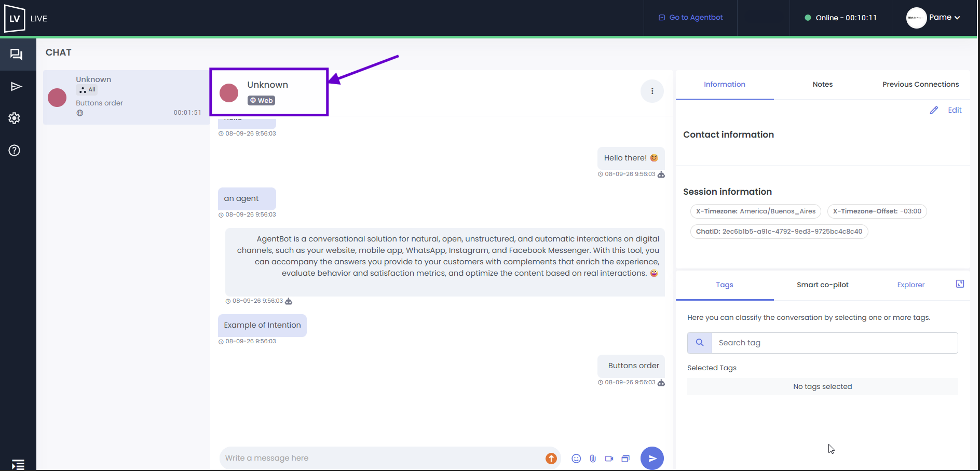The height and width of the screenshot is (471, 980).
Task: Select the Tags tab
Action: pos(725,285)
